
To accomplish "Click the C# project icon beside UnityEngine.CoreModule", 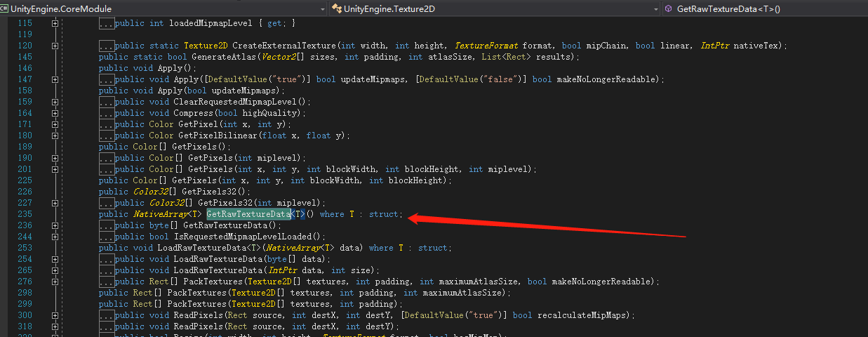I will click(x=5, y=8).
